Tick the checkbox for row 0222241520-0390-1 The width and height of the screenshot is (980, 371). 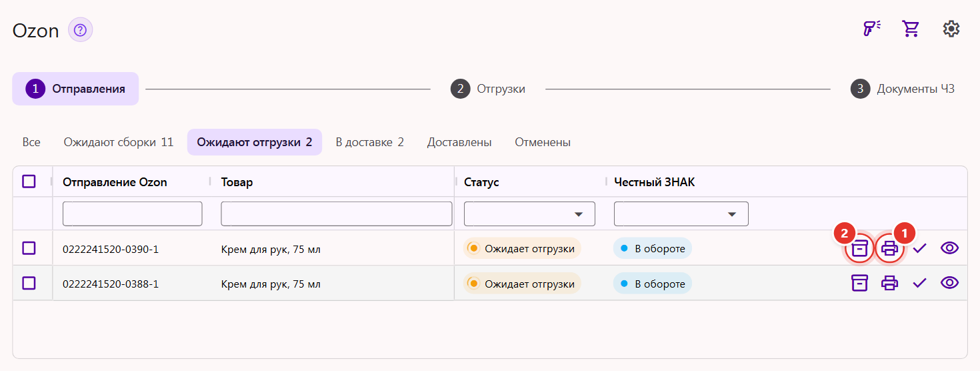(29, 248)
